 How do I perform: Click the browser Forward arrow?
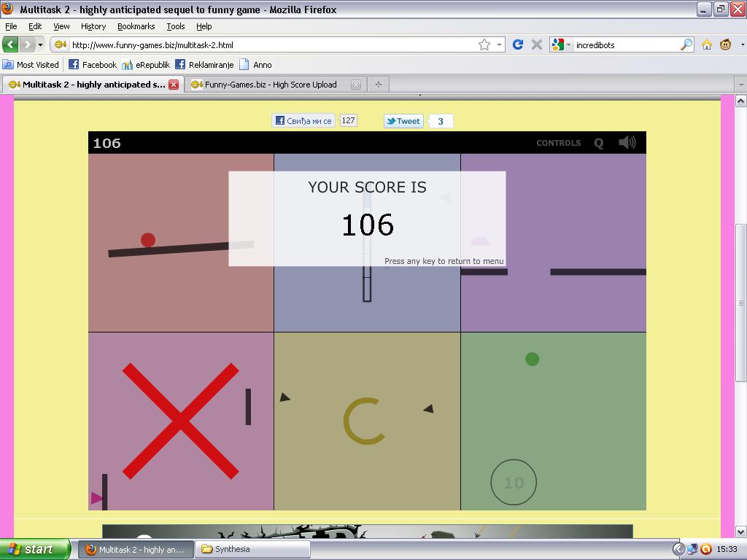[x=28, y=44]
